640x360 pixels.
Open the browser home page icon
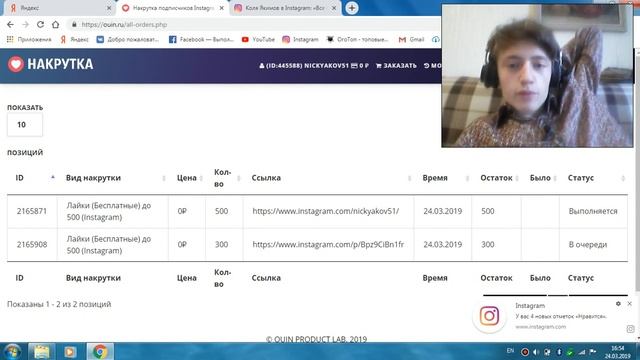[x=56, y=24]
